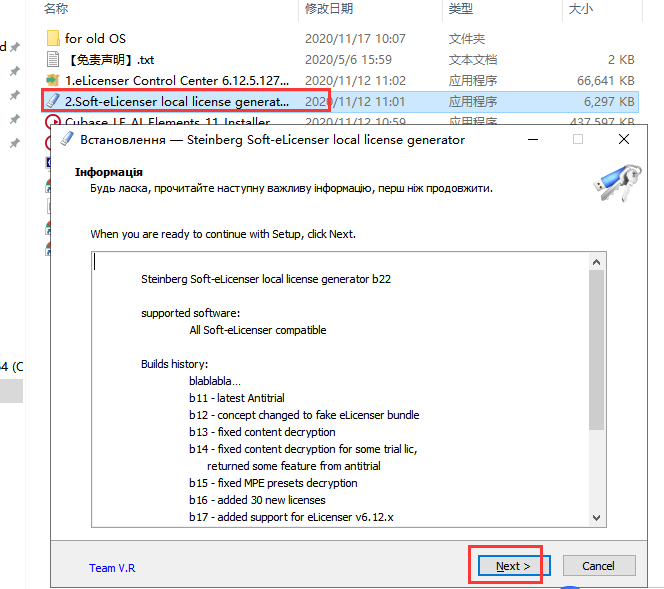
Task: Select the 'for old OS' folder icon
Action: (53, 38)
